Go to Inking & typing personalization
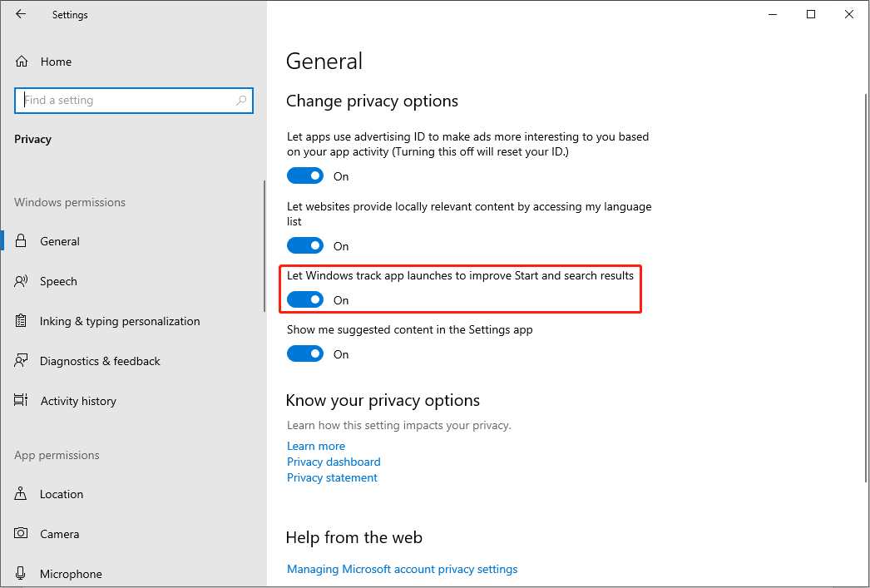Screen dimensions: 870x588 tap(133, 321)
